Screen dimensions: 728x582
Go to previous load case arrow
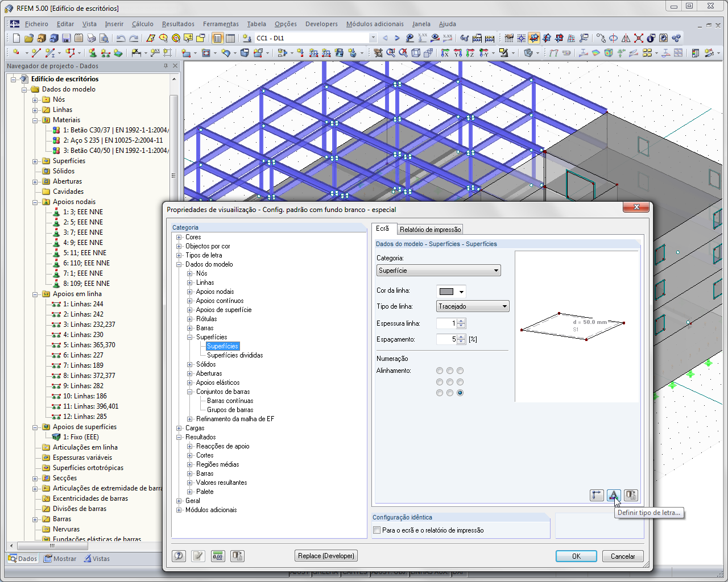[385, 38]
